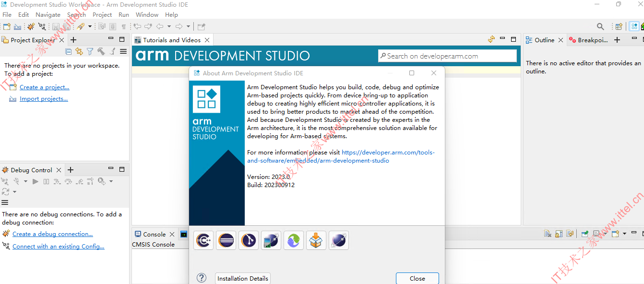Toggle show whitespace characters pilcrow icon
Image resolution: width=644 pixels, height=284 pixels.
point(124,27)
